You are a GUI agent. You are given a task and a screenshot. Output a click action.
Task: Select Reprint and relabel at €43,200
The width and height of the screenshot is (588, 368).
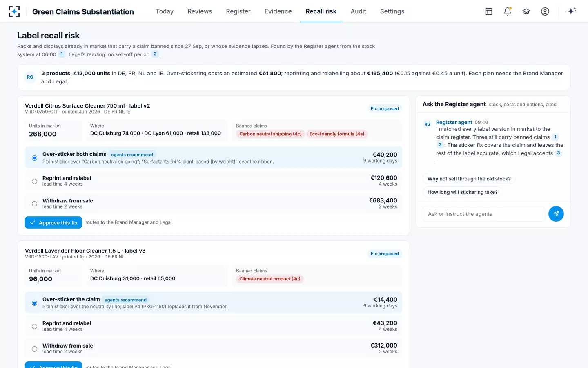[x=214, y=326]
